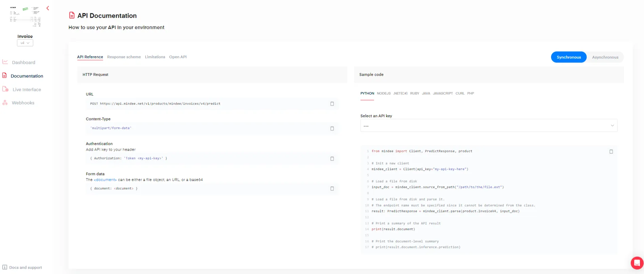Screen dimensions: 644x274
Task: Open the Invoice version v4 dropdown
Action: tap(25, 43)
